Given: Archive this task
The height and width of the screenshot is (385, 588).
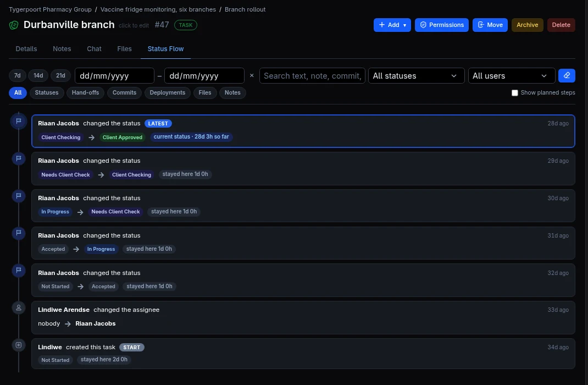Looking at the screenshot, I should [527, 25].
